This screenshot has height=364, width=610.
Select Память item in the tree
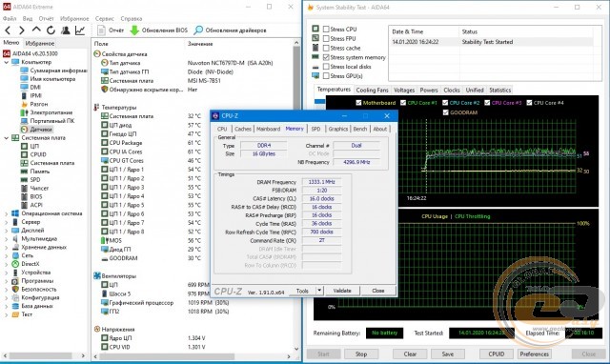coord(35,172)
